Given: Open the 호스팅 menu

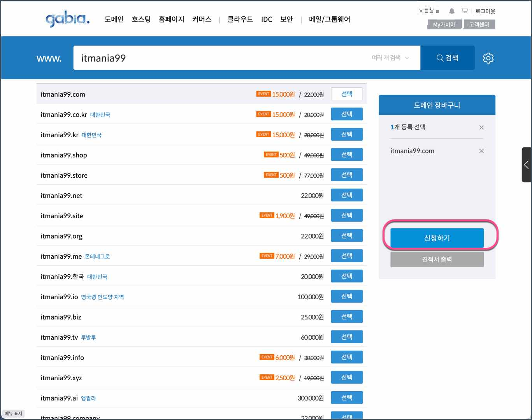Looking at the screenshot, I should coord(141,19).
